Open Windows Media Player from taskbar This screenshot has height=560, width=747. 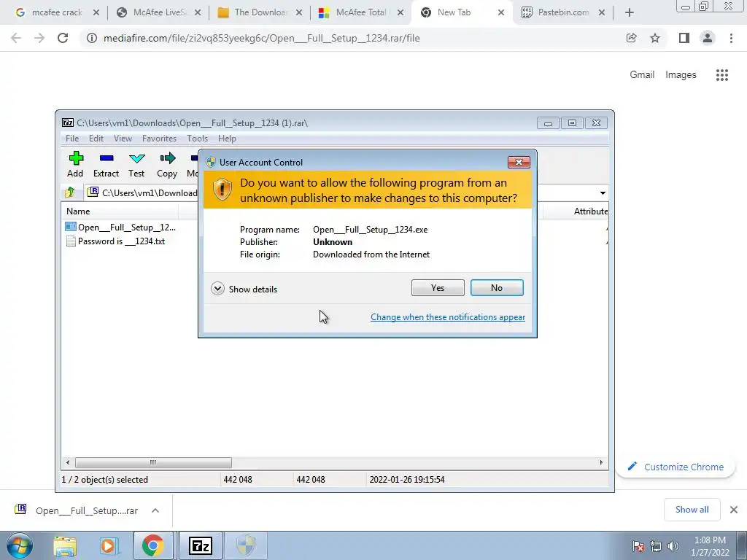click(x=108, y=546)
